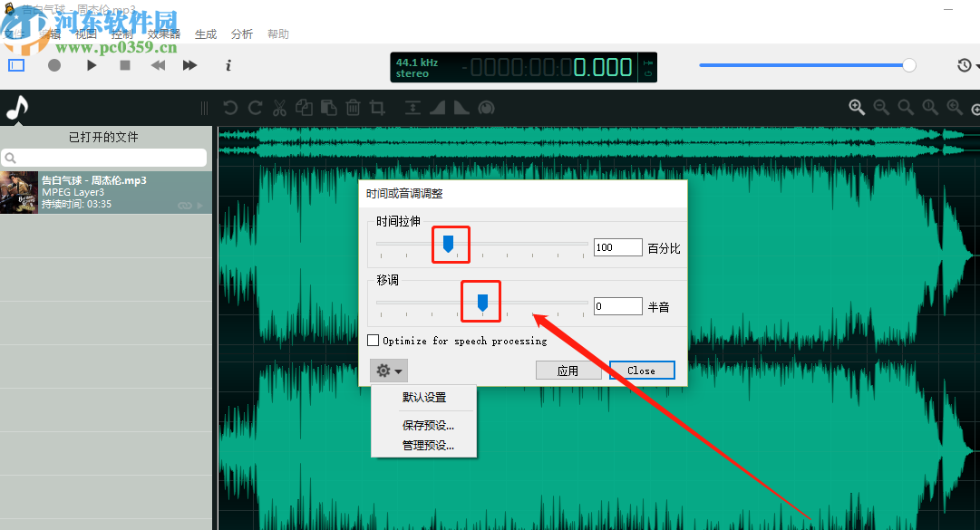Click the 时间拉伸 slider handle

[x=448, y=244]
